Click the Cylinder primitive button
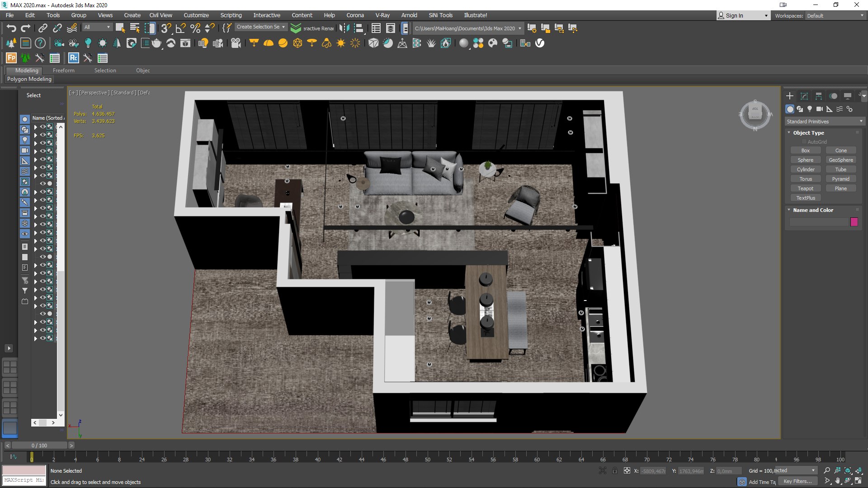Screen dimensions: 868x488 (x=805, y=169)
